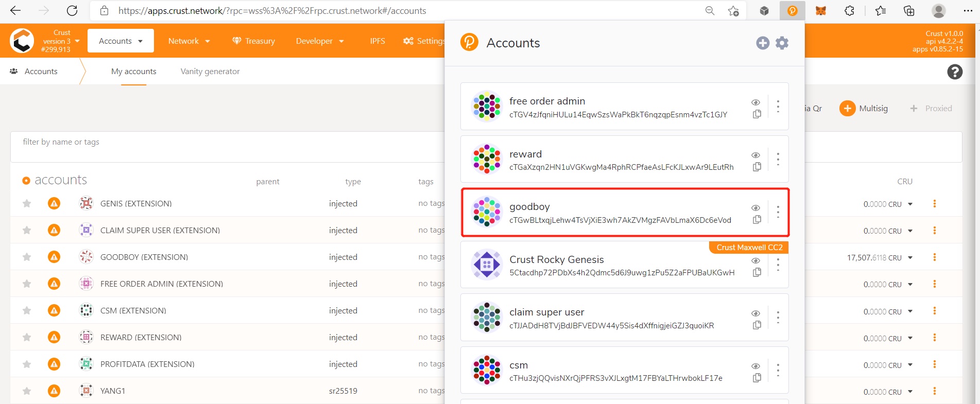This screenshot has width=980, height=404.
Task: Toggle favorite star for REWARD (EXTENSION)
Action: pyautogui.click(x=27, y=338)
